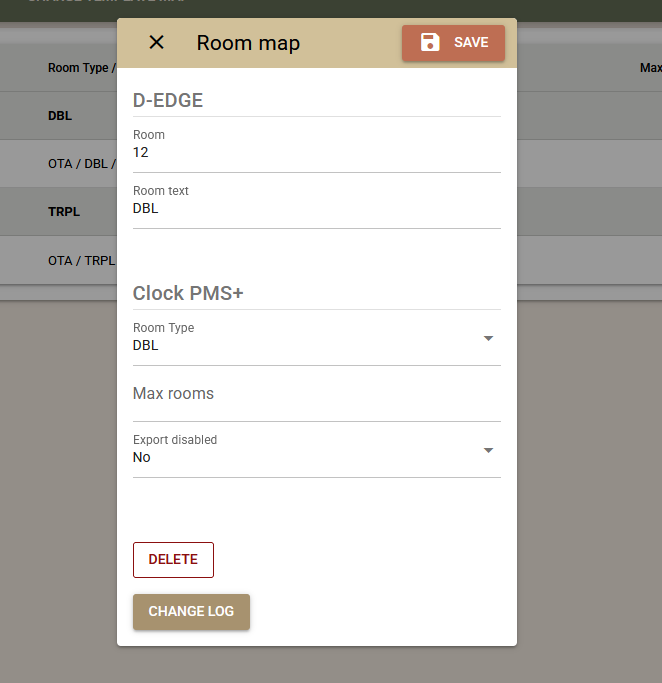Click the D-EDGE section heading
The width and height of the screenshot is (662, 683).
point(168,100)
